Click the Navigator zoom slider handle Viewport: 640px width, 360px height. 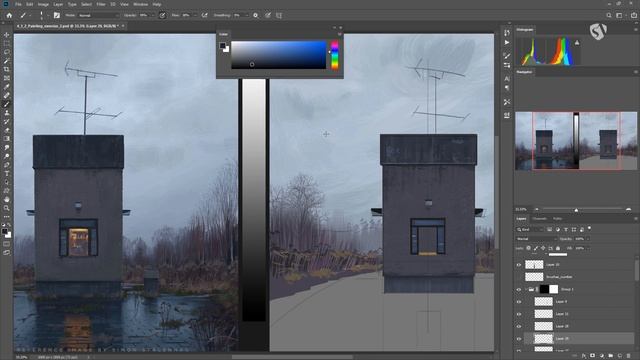click(x=576, y=210)
